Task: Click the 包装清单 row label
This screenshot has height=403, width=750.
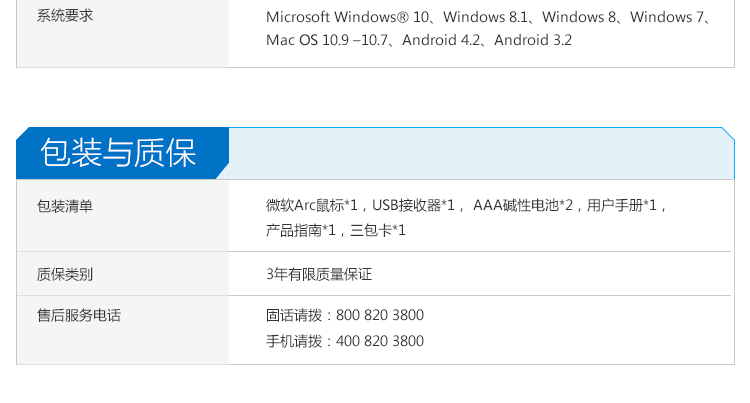Action: pyautogui.click(x=65, y=206)
